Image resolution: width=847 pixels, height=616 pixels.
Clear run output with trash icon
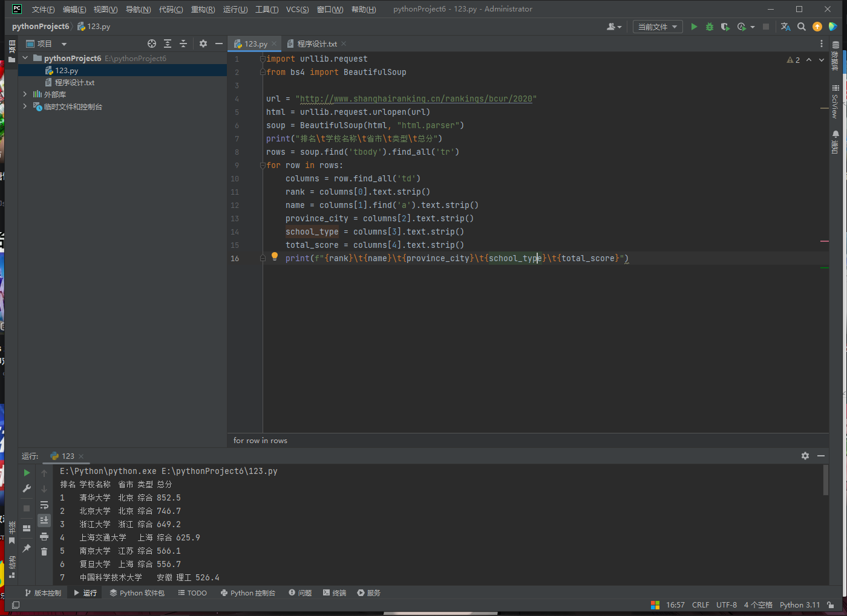pos(44,551)
